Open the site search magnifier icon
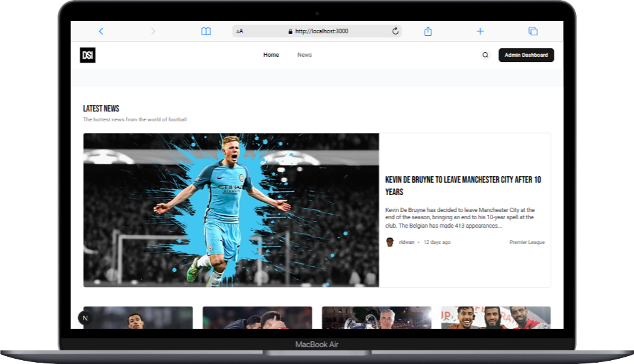This screenshot has width=634, height=364. click(485, 55)
